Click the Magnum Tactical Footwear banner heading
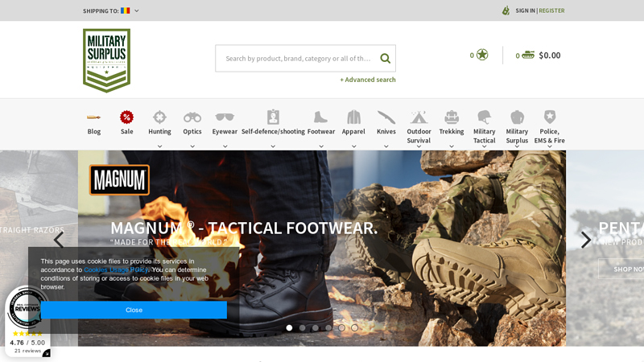The width and height of the screenshot is (644, 362). pos(244,228)
